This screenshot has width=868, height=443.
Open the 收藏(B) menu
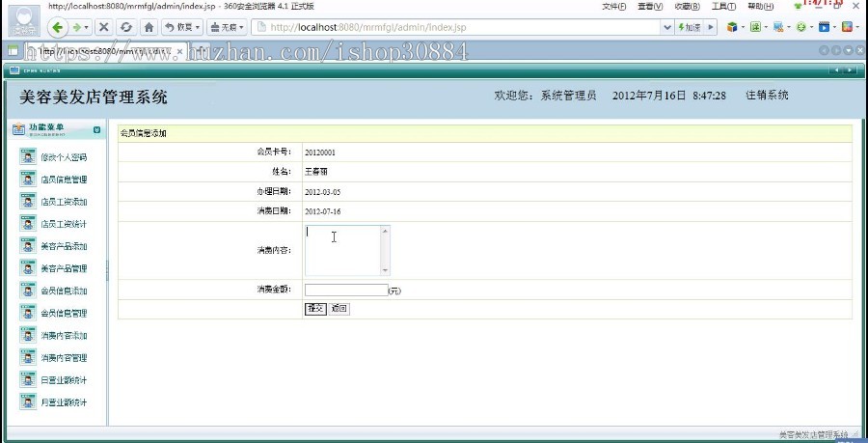(687, 6)
